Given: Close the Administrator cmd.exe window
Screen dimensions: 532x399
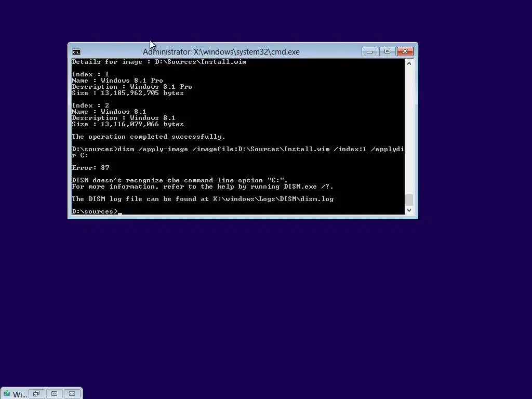Looking at the screenshot, I should (405, 51).
